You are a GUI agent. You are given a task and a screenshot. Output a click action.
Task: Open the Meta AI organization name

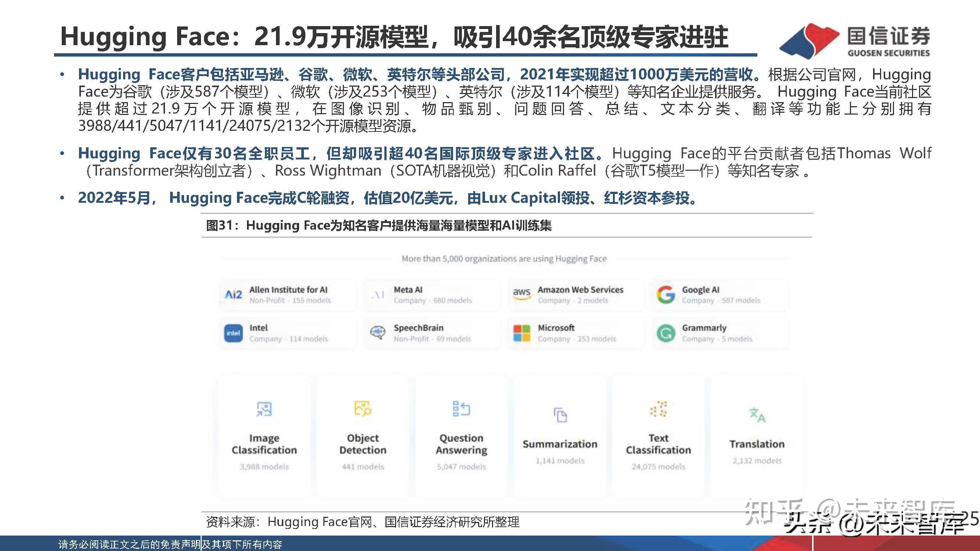(408, 290)
